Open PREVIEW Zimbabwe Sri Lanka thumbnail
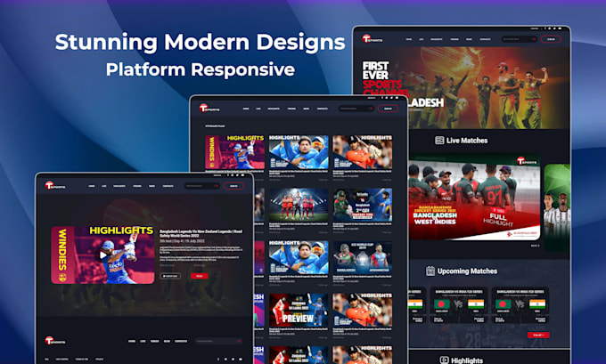 [299, 310]
